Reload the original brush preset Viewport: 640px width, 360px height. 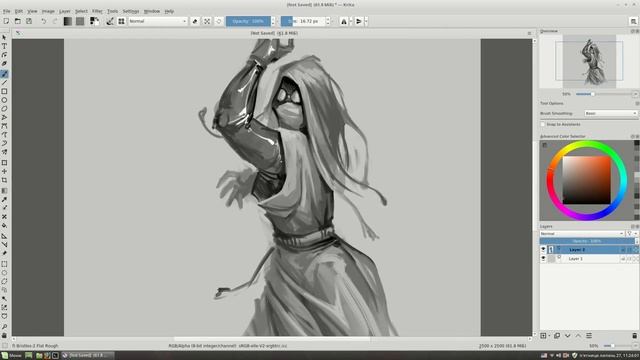(x=218, y=21)
